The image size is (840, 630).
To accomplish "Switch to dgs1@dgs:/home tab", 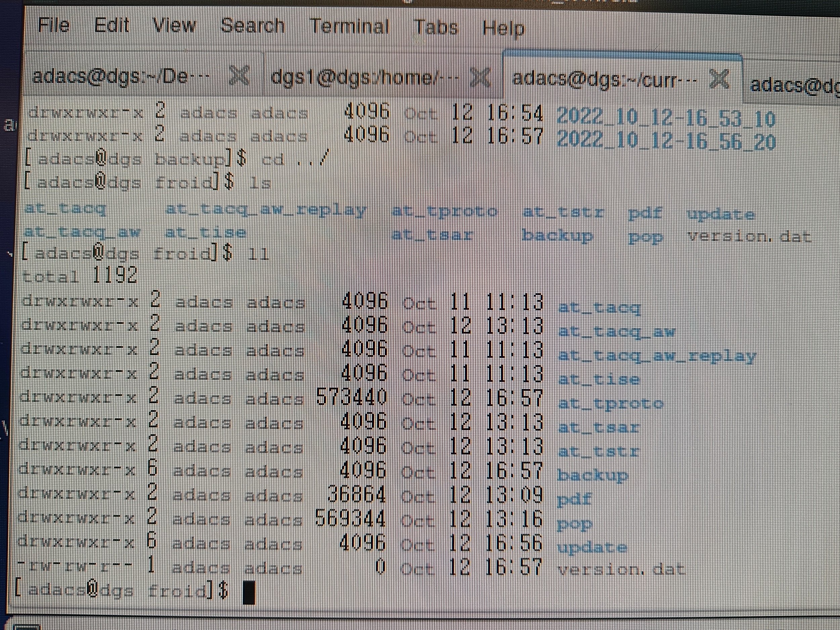I will [x=365, y=78].
